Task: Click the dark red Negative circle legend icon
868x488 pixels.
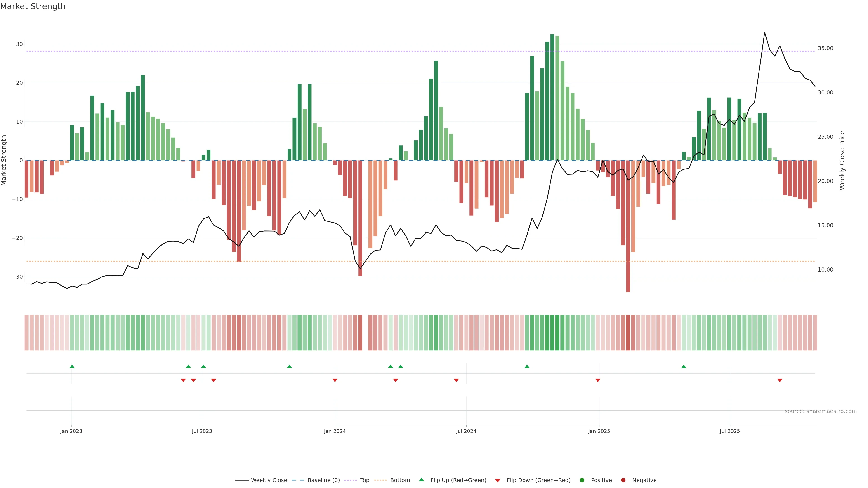Action: pos(623,480)
